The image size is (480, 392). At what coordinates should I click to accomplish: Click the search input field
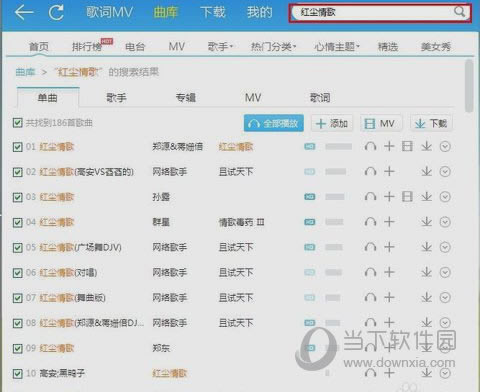(x=374, y=12)
